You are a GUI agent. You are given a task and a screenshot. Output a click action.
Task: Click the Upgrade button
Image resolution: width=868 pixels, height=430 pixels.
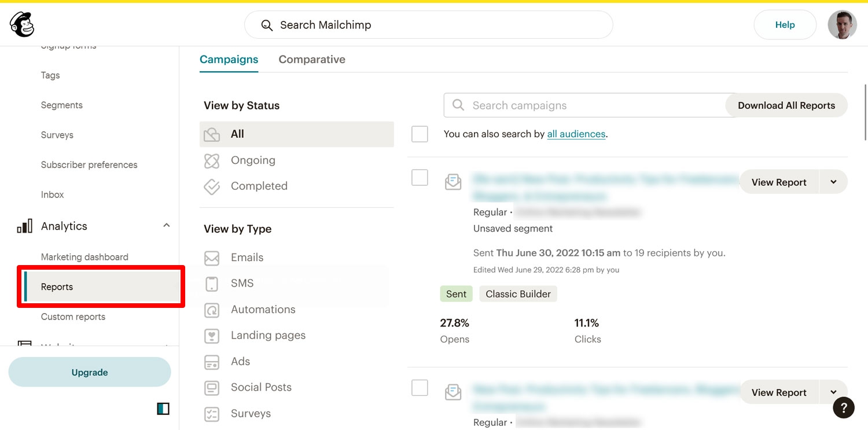click(90, 372)
